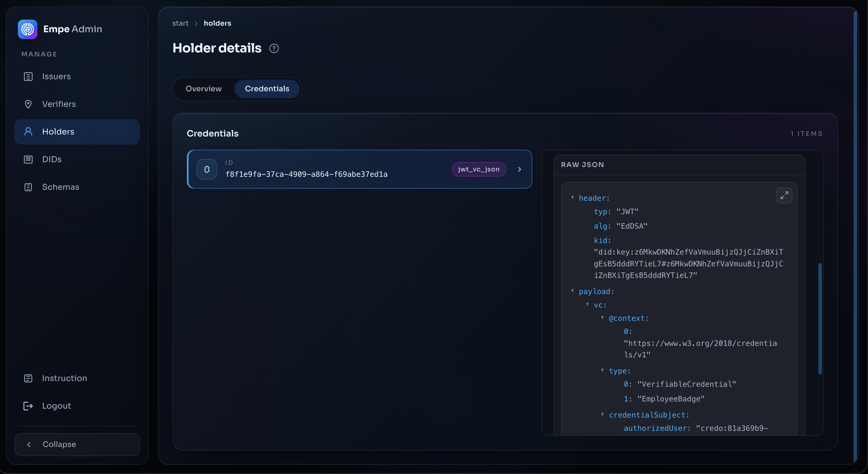Screen dimensions: 868x474
Task: Switch to the Overview tab
Action: tap(203, 89)
